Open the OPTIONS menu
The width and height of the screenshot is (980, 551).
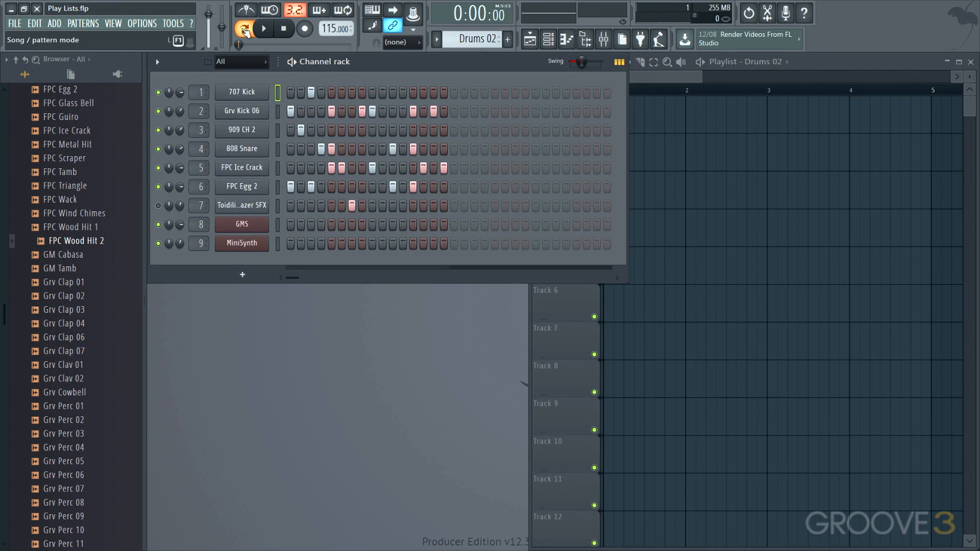pos(141,23)
